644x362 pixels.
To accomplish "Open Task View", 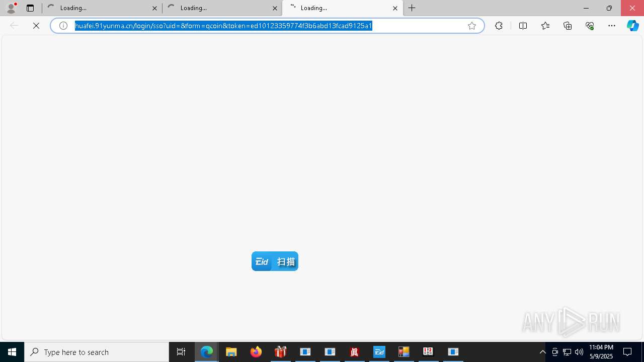I will tap(181, 352).
